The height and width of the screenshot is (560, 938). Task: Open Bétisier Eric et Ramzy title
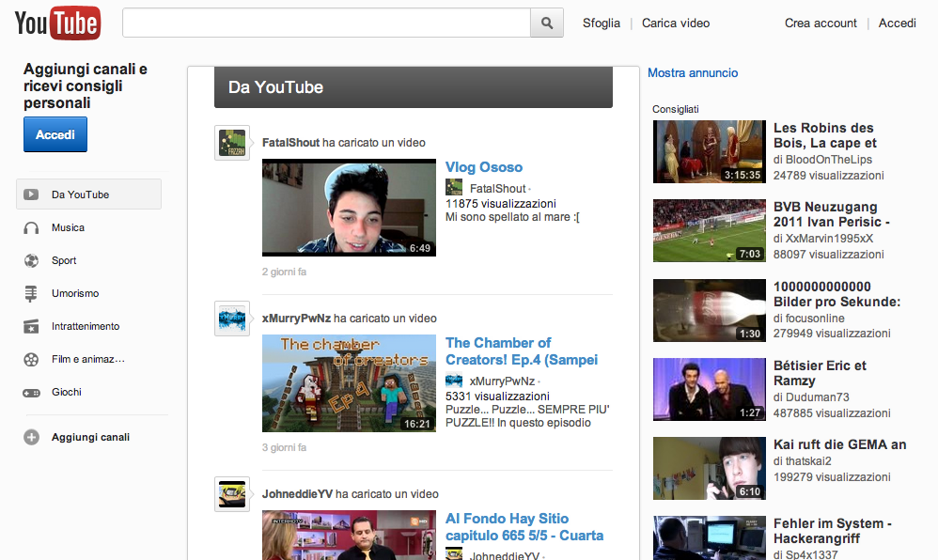[x=820, y=373]
